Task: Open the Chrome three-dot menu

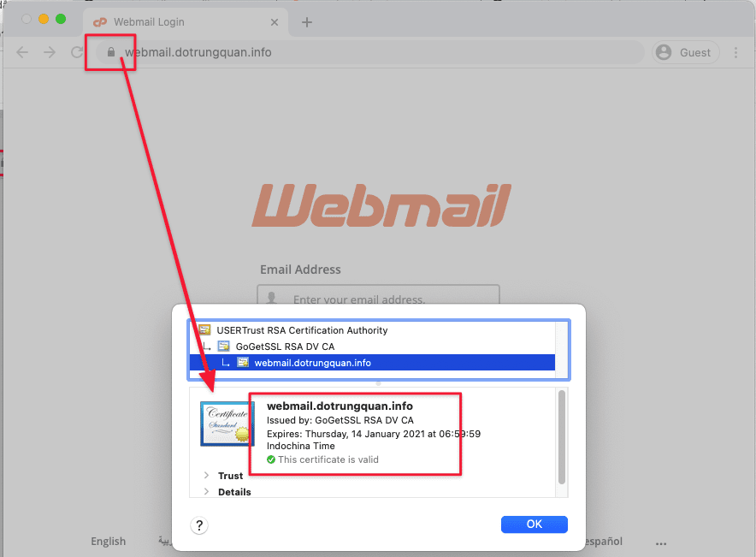Action: [735, 52]
